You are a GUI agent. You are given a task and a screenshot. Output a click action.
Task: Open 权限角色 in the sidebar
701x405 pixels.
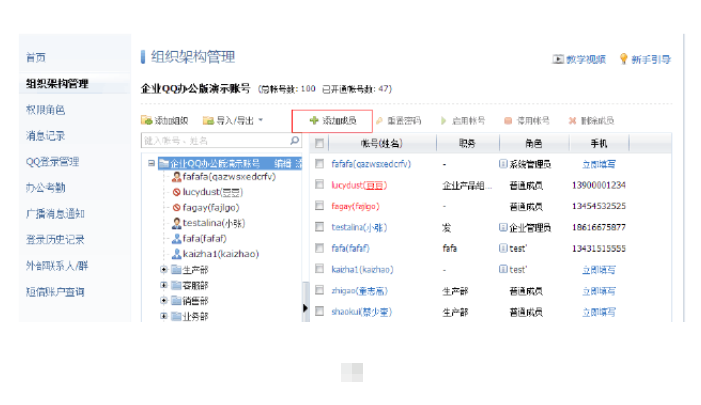[46, 110]
